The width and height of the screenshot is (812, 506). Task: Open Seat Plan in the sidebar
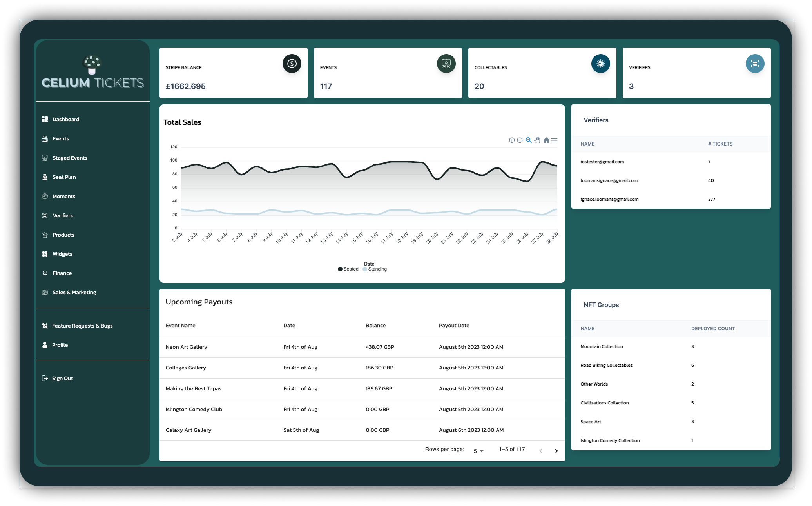pyautogui.click(x=64, y=177)
